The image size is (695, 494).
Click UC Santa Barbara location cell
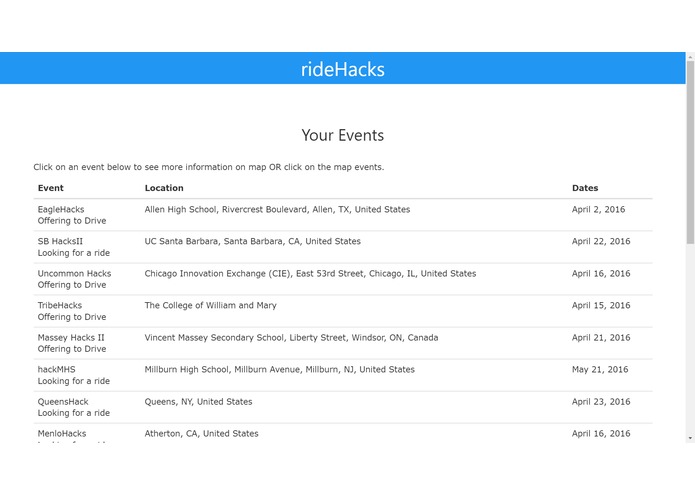point(253,241)
